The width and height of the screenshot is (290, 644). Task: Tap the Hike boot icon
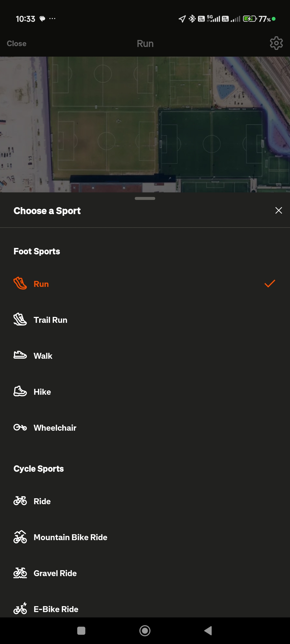pyautogui.click(x=20, y=391)
